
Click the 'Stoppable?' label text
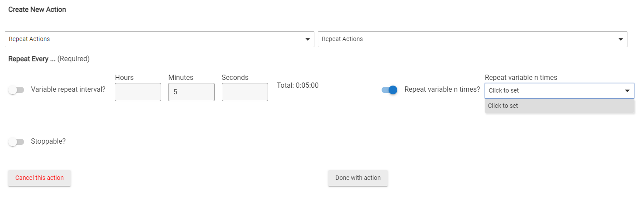48,141
